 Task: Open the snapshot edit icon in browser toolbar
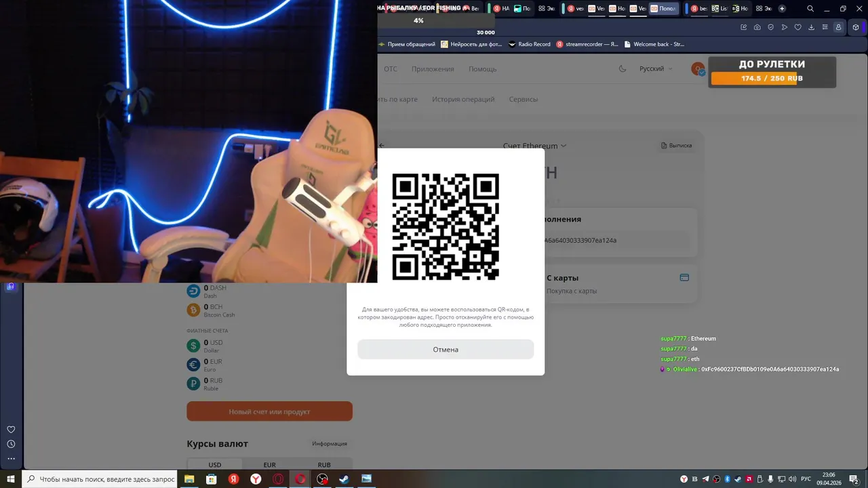744,27
